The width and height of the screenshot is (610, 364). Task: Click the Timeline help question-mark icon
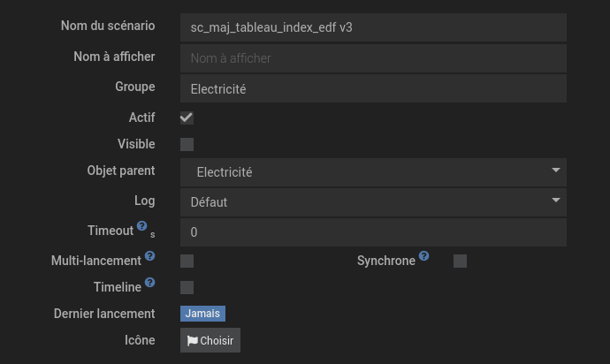coord(149,283)
